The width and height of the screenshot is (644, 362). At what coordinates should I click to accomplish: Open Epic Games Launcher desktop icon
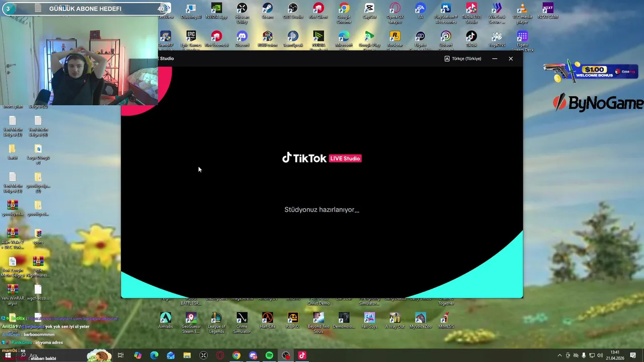[191, 41]
